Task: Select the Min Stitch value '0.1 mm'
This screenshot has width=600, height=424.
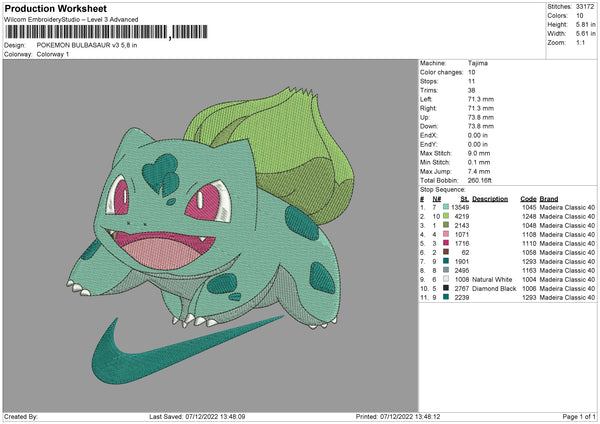Action: (479, 162)
